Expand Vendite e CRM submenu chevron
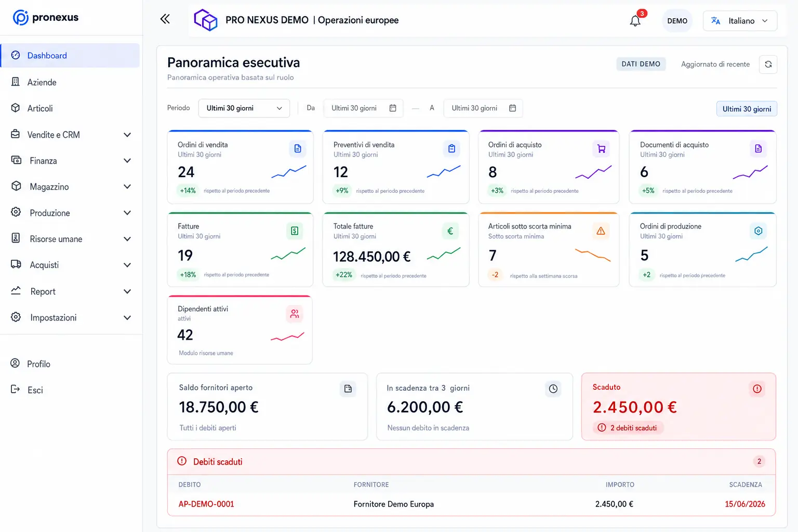 (x=127, y=135)
